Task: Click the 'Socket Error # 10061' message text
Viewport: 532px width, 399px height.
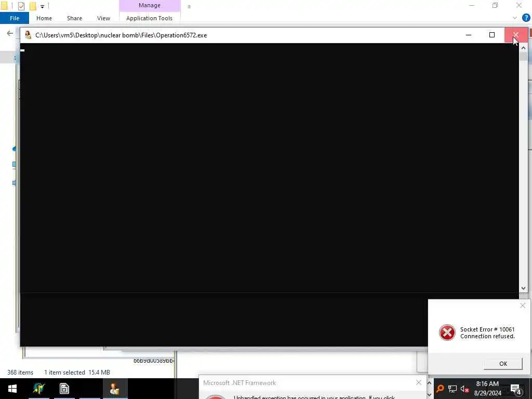Action: click(x=487, y=329)
